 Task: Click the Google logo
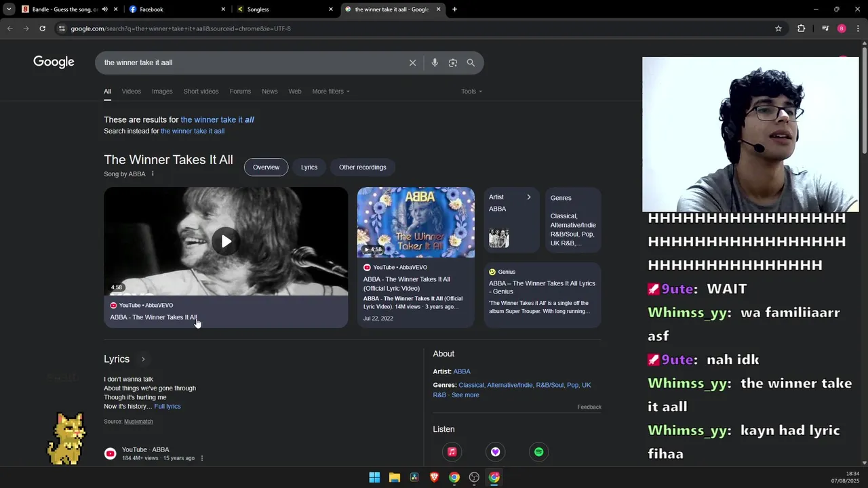[54, 62]
